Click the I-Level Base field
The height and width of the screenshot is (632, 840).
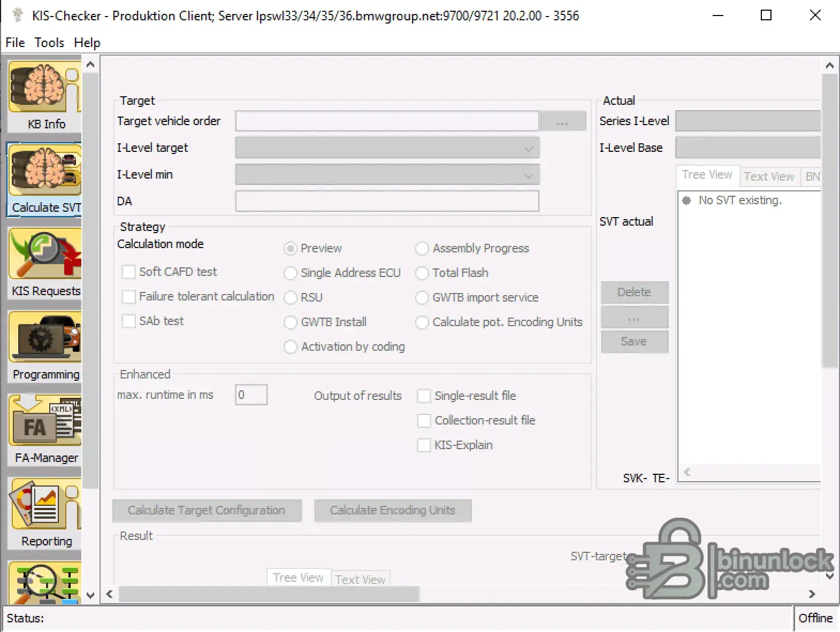point(747,148)
